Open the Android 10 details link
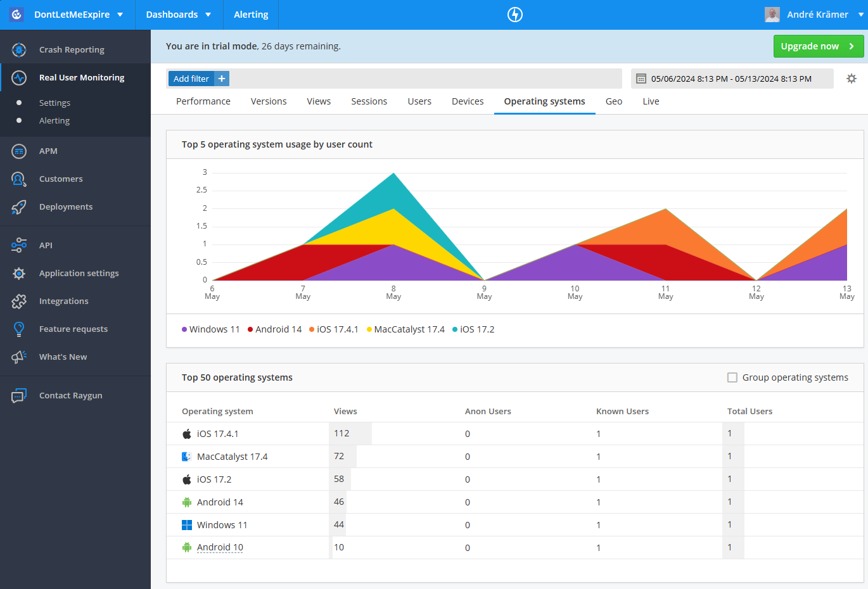 pyautogui.click(x=220, y=547)
